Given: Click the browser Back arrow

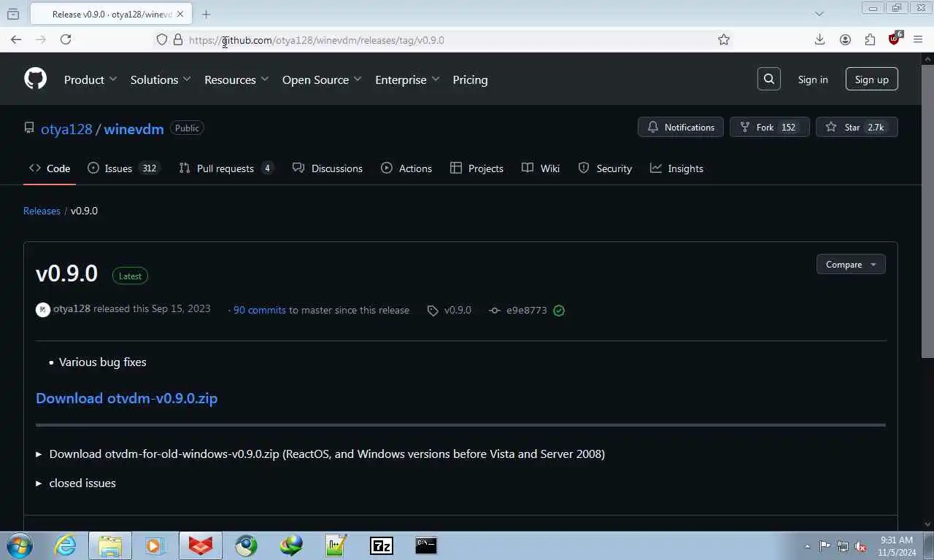Looking at the screenshot, I should click(x=16, y=40).
